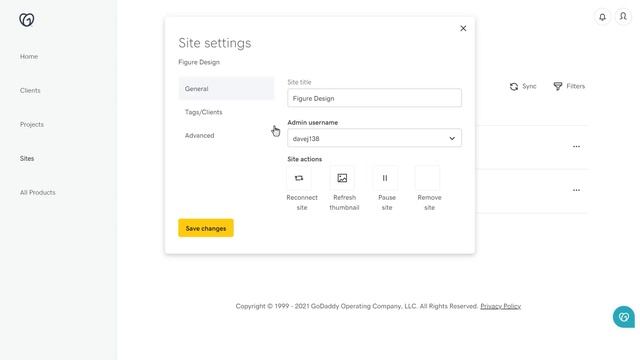The height and width of the screenshot is (360, 640).
Task: Open Clients in sidebar
Action: click(30, 90)
